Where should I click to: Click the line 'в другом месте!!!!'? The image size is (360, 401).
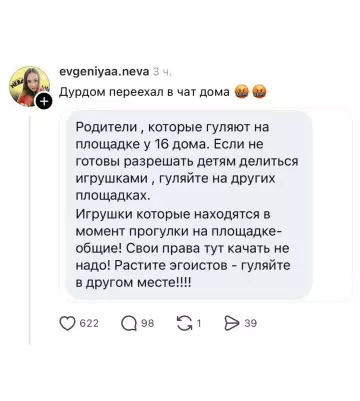pyautogui.click(x=134, y=283)
